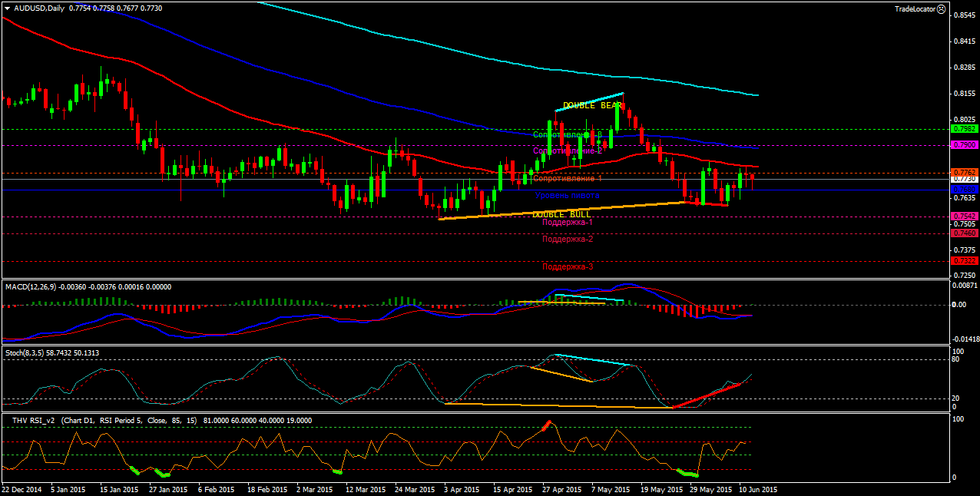
Task: Select the 0.7982 green price tag
Action: pyautogui.click(x=964, y=130)
